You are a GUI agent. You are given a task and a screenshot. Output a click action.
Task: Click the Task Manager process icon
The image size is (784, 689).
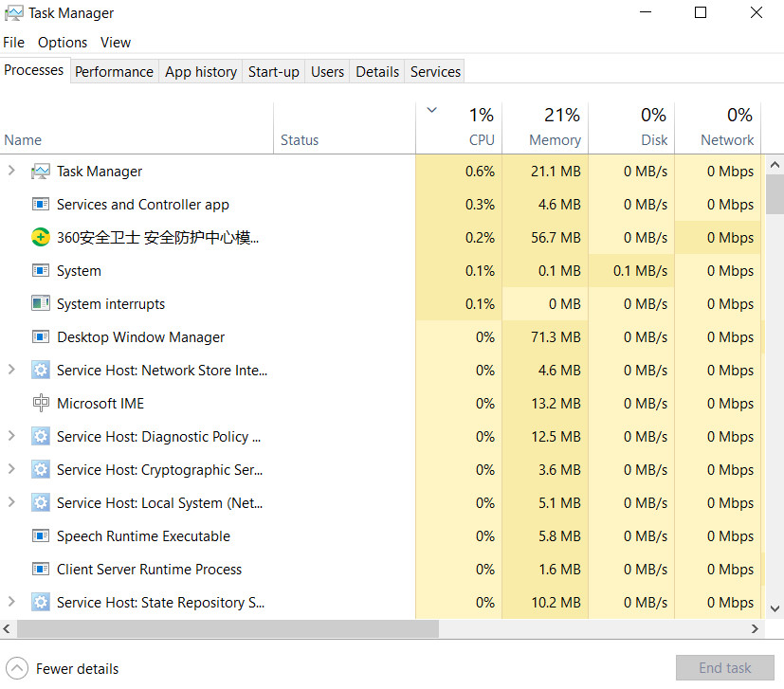[x=41, y=172]
